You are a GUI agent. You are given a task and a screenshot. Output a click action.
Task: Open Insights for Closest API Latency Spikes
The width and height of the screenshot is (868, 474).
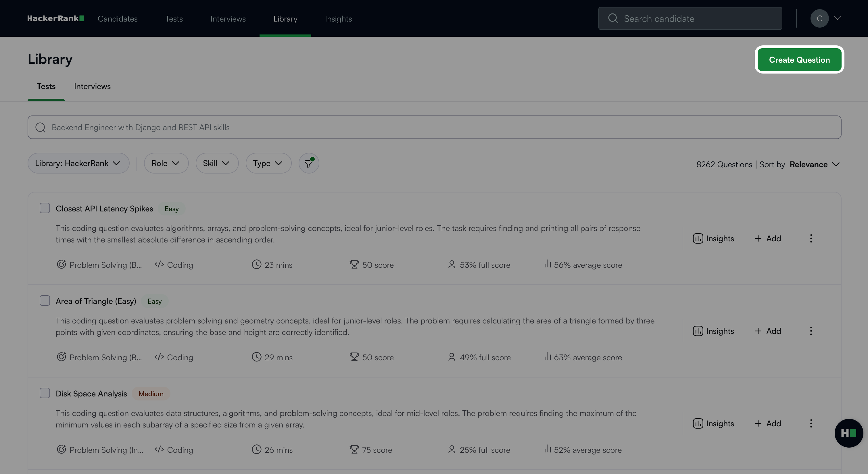coord(713,238)
